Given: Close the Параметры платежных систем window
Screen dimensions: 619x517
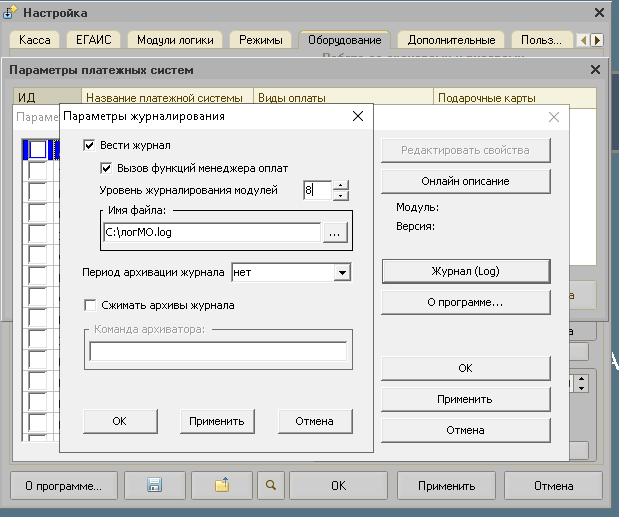Looking at the screenshot, I should pos(595,70).
